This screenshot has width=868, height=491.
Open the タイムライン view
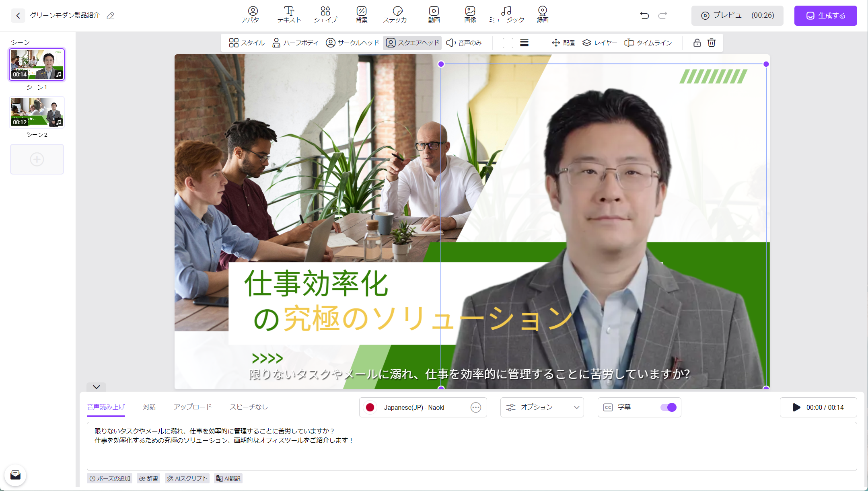(647, 43)
